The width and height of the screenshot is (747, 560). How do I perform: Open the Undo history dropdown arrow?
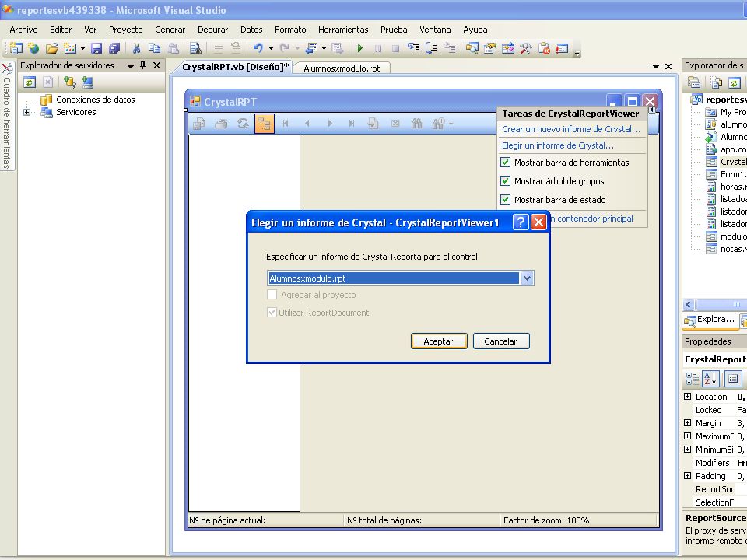pos(271,48)
